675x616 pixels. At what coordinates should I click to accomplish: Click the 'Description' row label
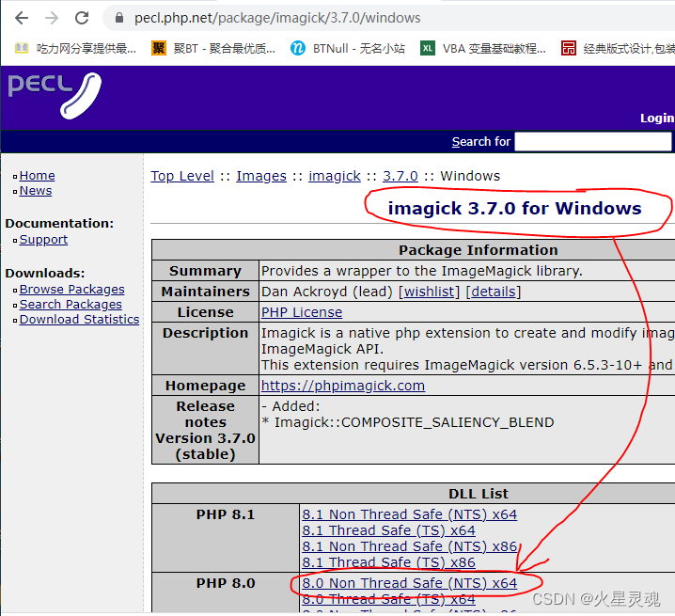[x=205, y=333]
